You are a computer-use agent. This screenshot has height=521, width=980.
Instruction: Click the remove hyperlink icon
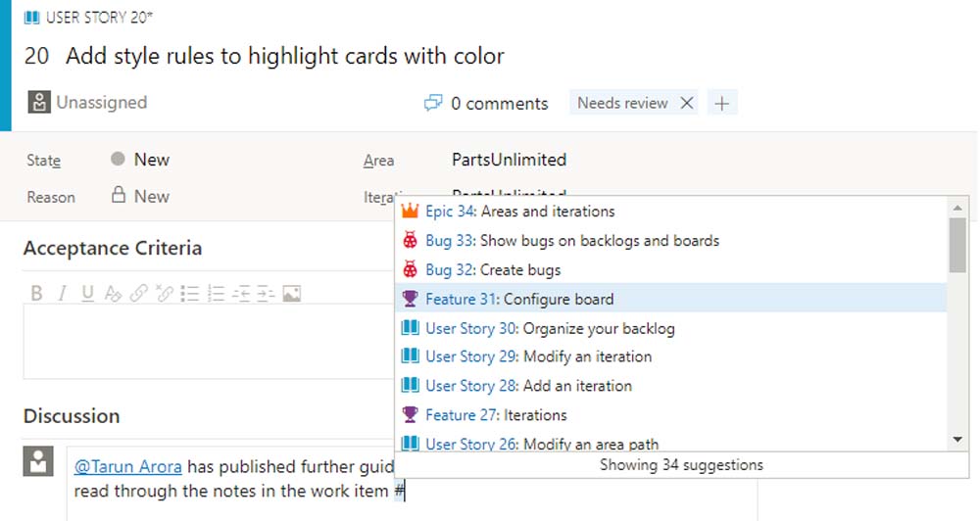point(165,293)
